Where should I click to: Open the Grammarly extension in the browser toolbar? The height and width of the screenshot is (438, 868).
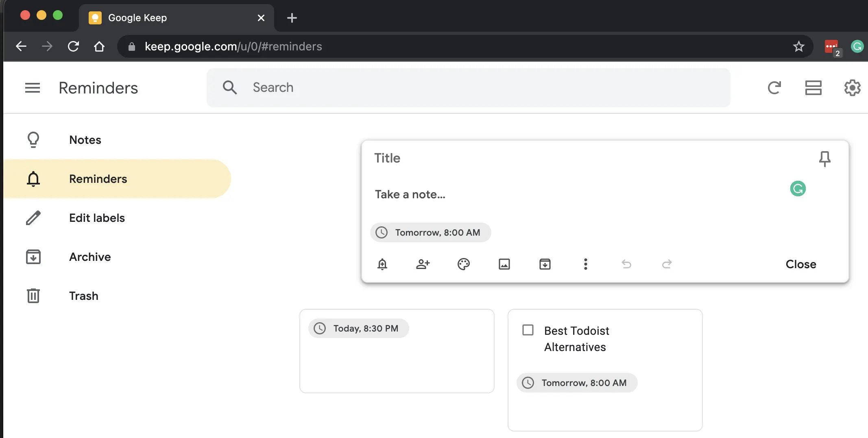(857, 46)
